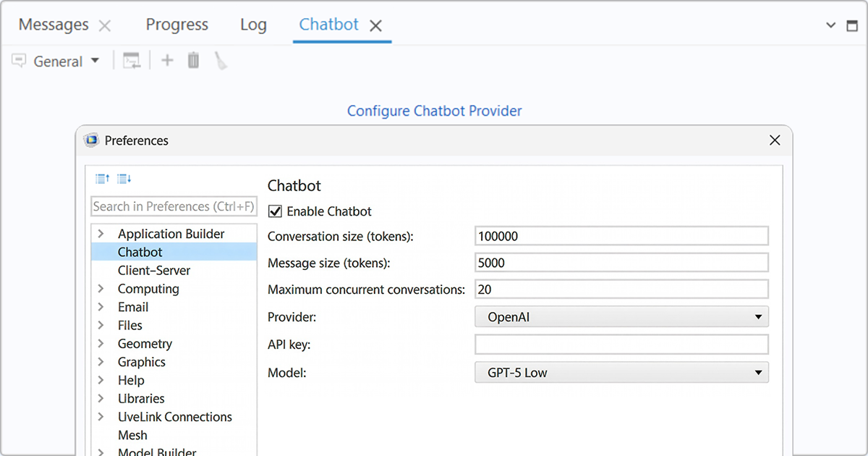The height and width of the screenshot is (456, 868).
Task: Click the chat bubble icon beside General
Action: coord(19,61)
